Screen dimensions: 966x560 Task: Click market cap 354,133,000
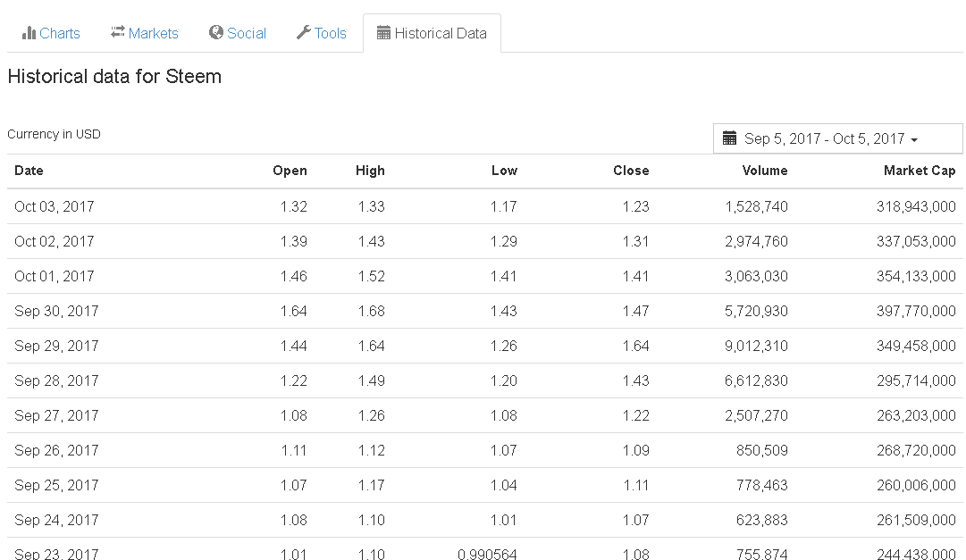916,276
